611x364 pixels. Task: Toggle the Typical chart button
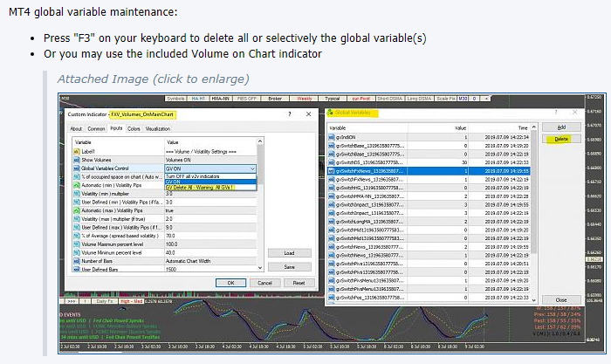(x=333, y=99)
